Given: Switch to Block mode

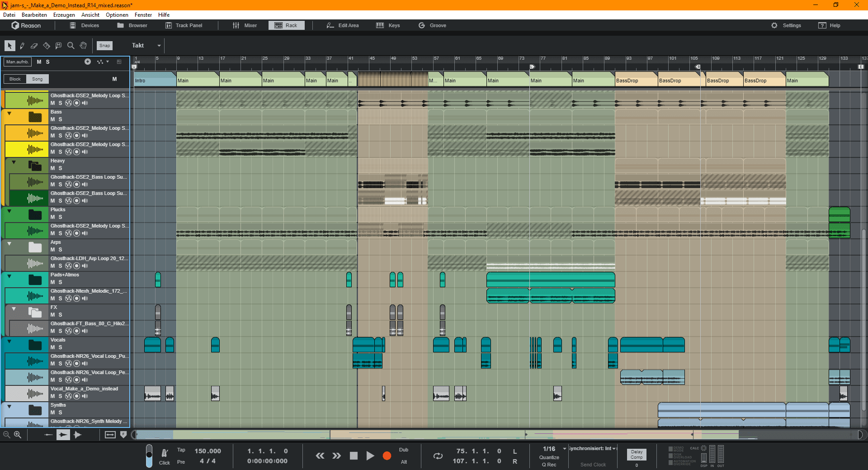Looking at the screenshot, I should tap(15, 79).
